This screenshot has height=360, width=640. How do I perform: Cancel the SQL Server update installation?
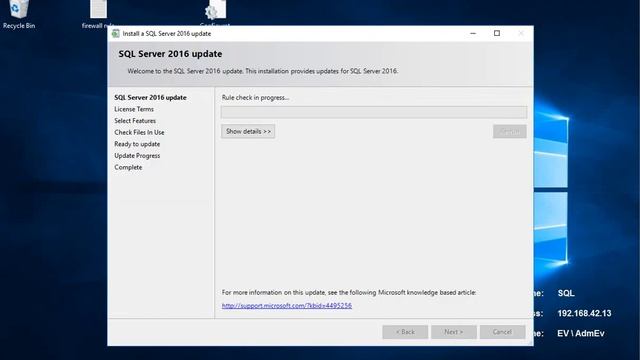[502, 332]
